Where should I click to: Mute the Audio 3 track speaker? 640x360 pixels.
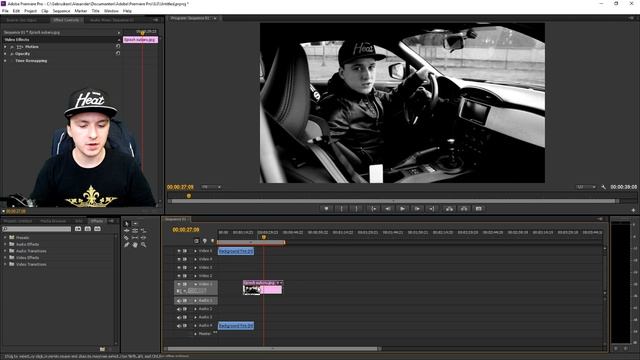179,317
